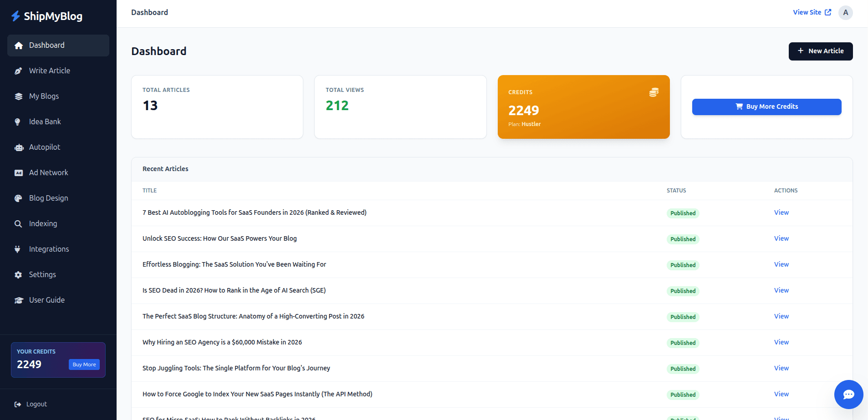The image size is (868, 420).
Task: Select Dashboard in the sidebar
Action: (x=46, y=45)
